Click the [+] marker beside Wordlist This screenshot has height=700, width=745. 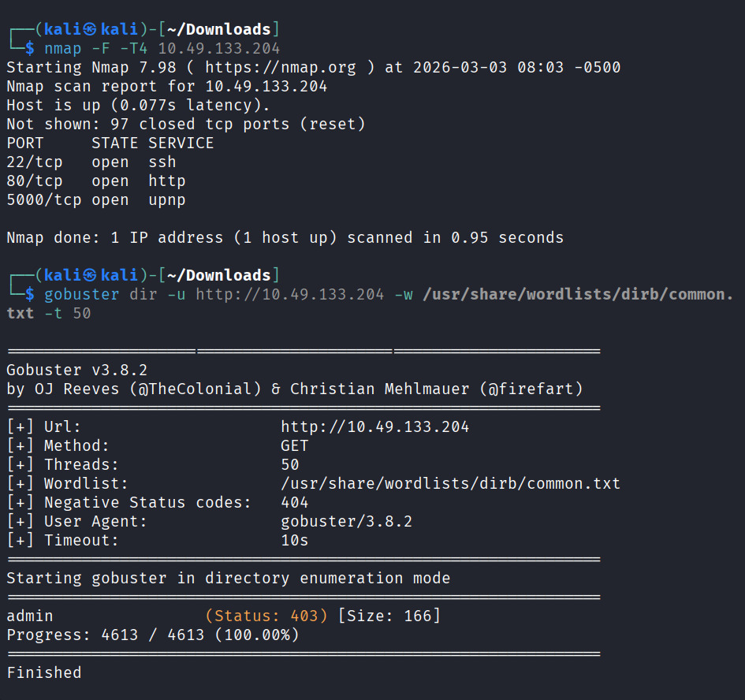point(20,483)
